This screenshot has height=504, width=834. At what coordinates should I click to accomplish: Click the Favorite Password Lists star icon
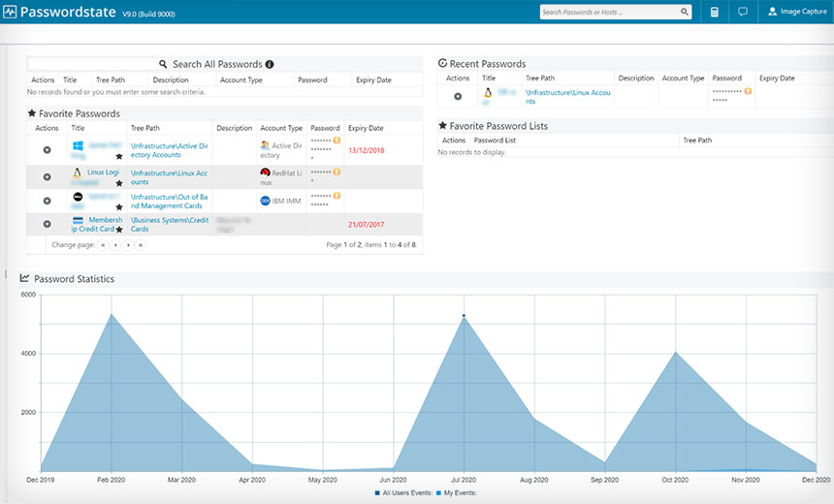pos(442,125)
